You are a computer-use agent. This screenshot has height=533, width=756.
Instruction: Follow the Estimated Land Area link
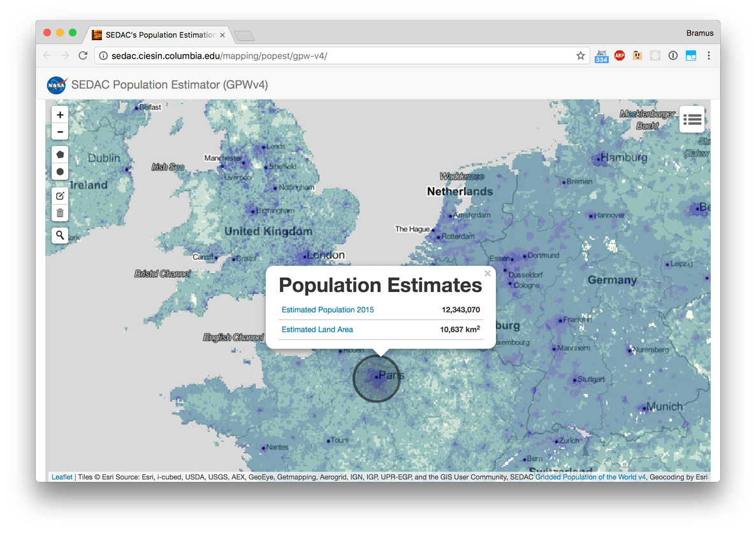pyautogui.click(x=317, y=330)
